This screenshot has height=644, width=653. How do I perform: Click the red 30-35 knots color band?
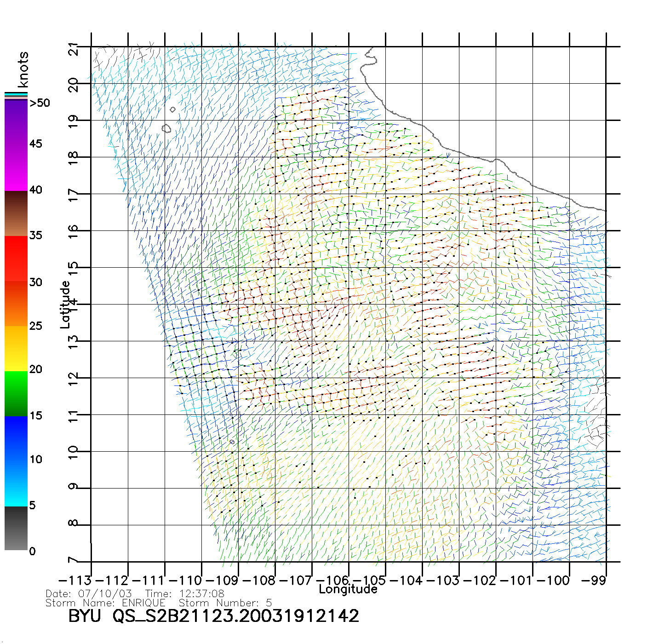coord(16,258)
